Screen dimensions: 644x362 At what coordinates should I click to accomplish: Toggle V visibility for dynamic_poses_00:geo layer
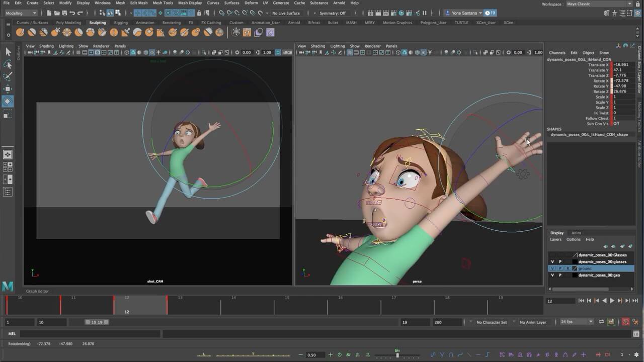pyautogui.click(x=552, y=275)
